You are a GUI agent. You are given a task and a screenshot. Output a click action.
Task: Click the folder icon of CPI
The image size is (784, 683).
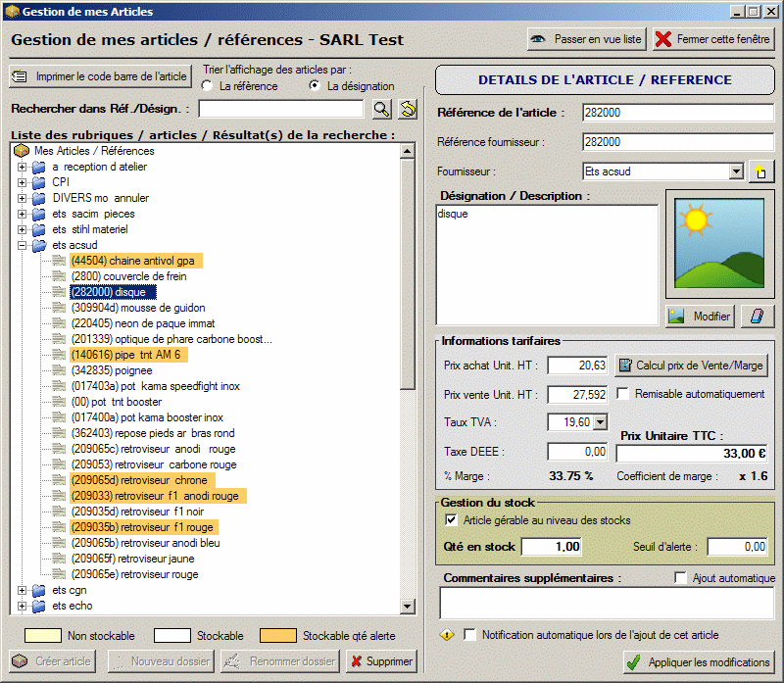point(39,182)
